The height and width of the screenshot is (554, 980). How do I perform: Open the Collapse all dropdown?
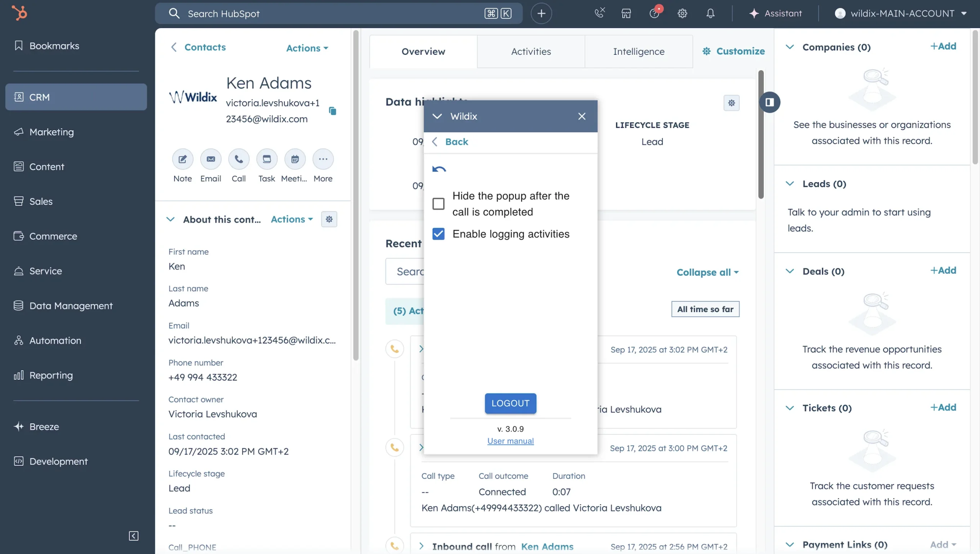point(707,272)
